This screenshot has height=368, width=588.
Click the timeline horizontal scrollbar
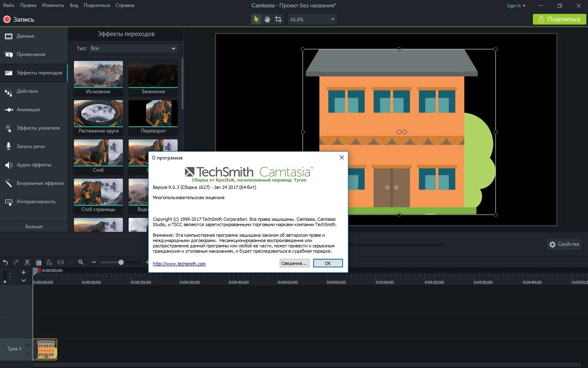pos(306,365)
